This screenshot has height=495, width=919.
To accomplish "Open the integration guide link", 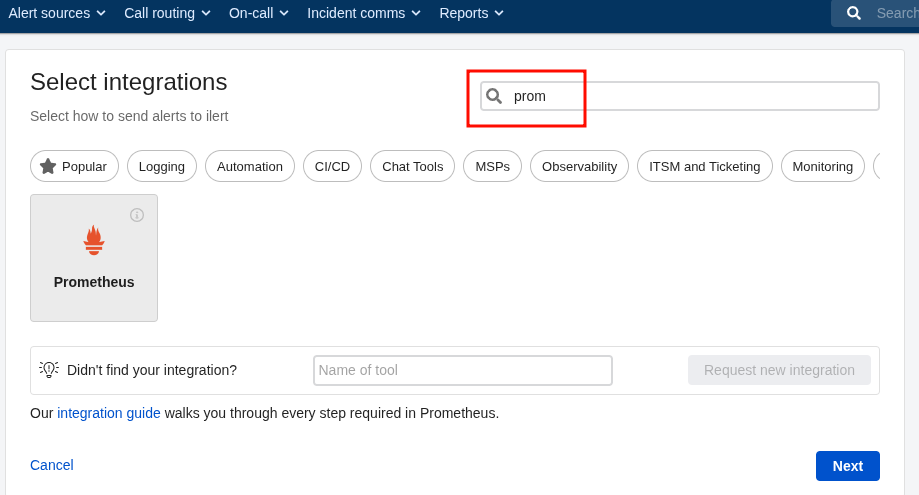I will click(109, 413).
